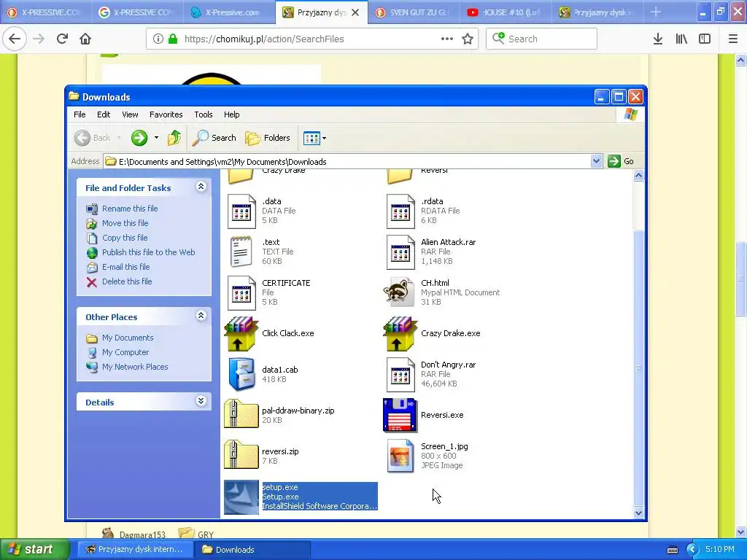Click Publish this file to the Web
The height and width of the screenshot is (560, 747).
148,252
